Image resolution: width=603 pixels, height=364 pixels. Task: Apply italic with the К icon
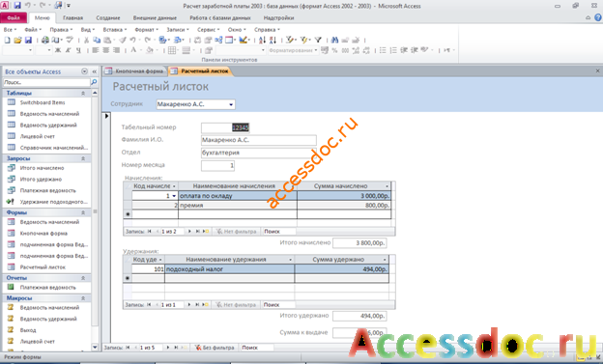pyautogui.click(x=69, y=50)
